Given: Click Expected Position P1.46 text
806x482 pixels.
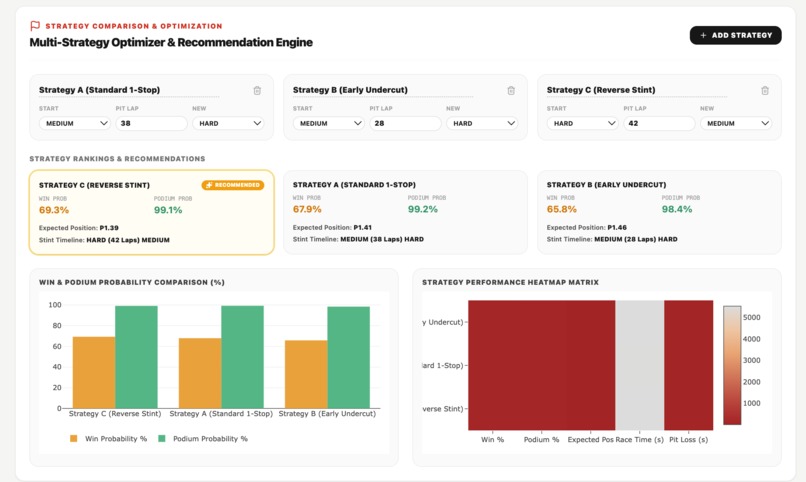Looking at the screenshot, I should click(x=587, y=227).
